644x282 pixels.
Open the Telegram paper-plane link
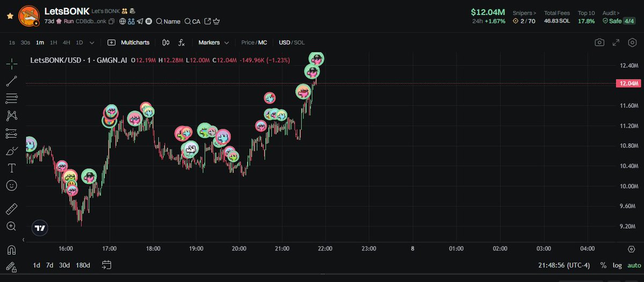pyautogui.click(x=140, y=21)
